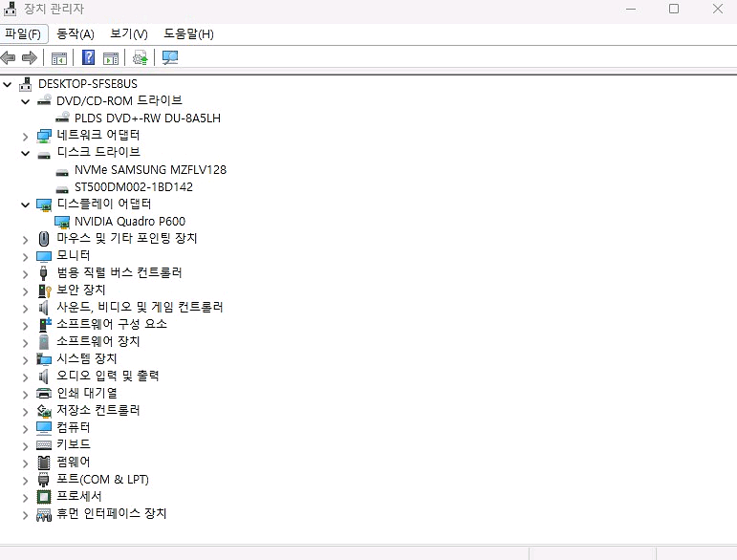Click the update driver toolbar icon

[x=141, y=57]
